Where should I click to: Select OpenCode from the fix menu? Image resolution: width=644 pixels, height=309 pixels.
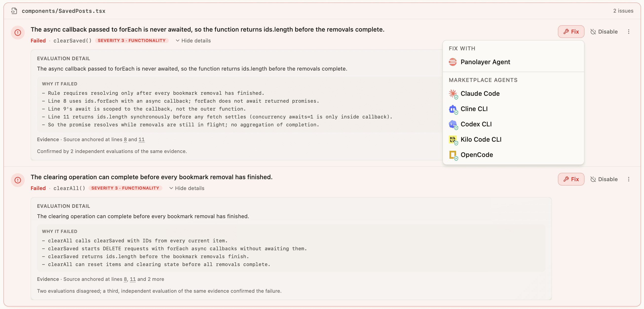pyautogui.click(x=513, y=154)
